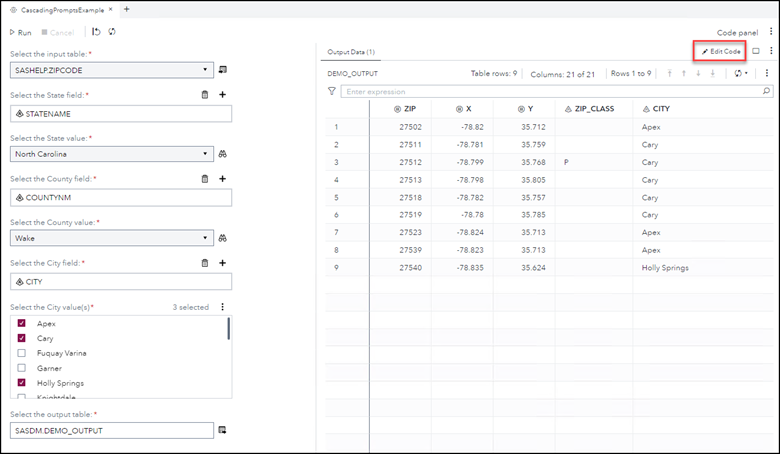Open the input table dropdown

coord(205,70)
